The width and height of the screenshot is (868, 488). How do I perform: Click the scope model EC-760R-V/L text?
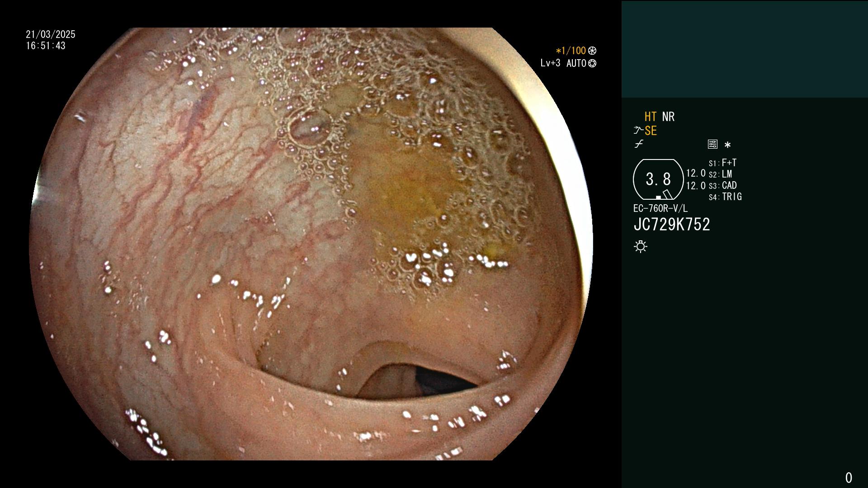[660, 208]
